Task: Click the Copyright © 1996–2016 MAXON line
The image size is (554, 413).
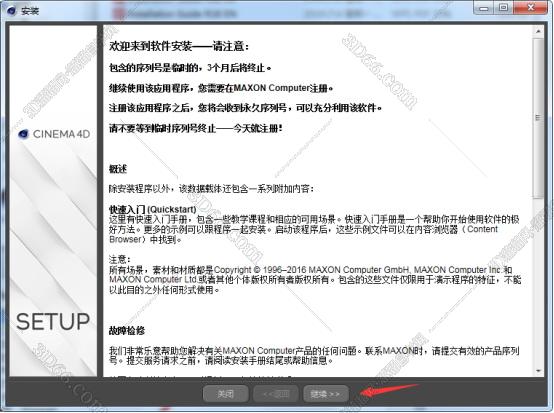Action: click(311, 270)
